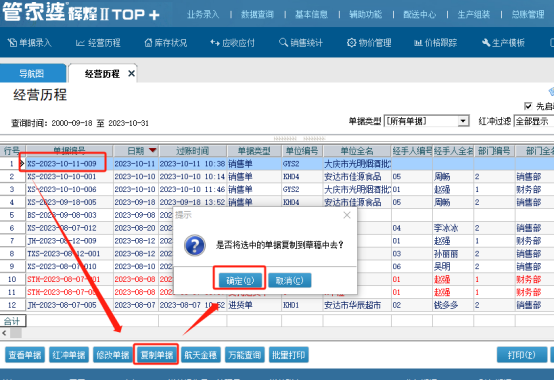Open 价格跟踪 in the toolbar
The image size is (554, 380).
[436, 43]
